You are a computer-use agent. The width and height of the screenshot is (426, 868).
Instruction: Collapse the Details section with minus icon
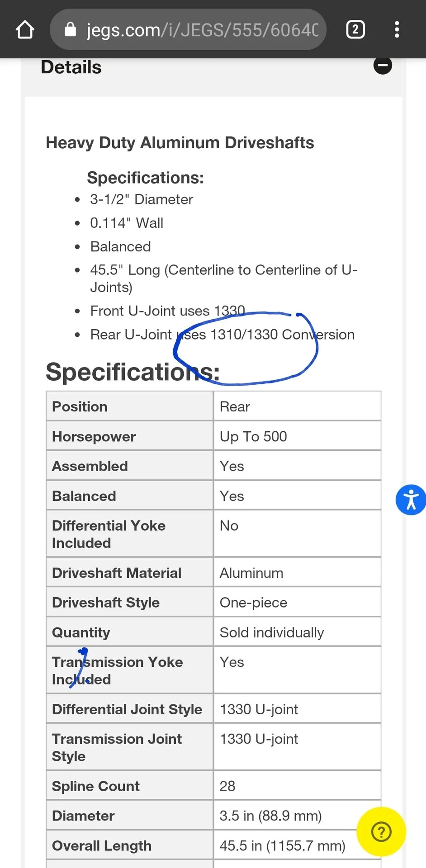click(x=383, y=66)
